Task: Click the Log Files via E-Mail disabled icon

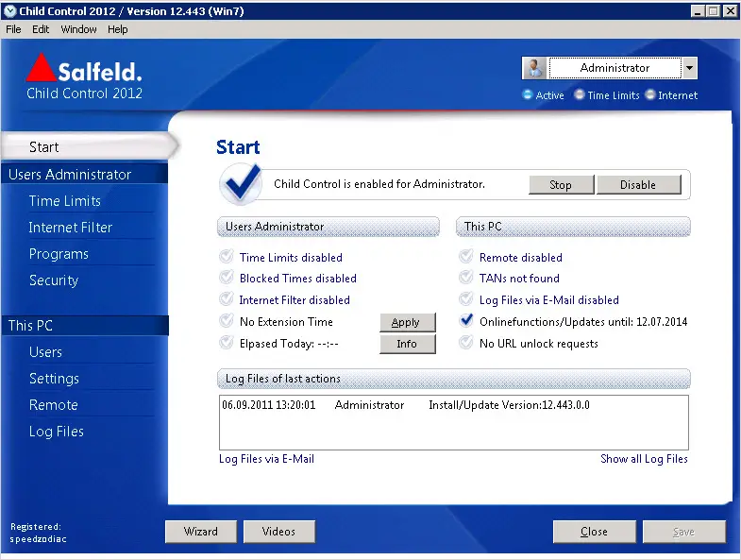Action: coord(466,299)
